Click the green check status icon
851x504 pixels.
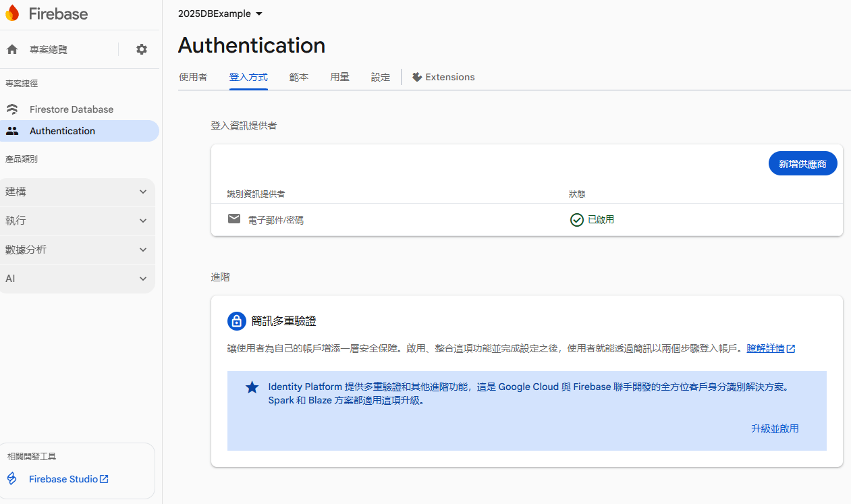click(576, 219)
